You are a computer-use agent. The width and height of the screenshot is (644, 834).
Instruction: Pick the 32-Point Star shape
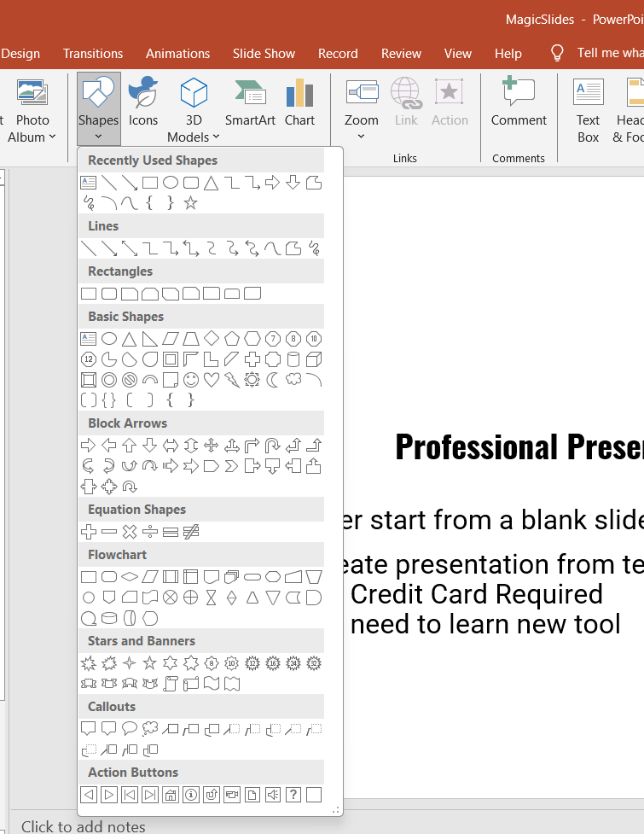[x=314, y=662]
